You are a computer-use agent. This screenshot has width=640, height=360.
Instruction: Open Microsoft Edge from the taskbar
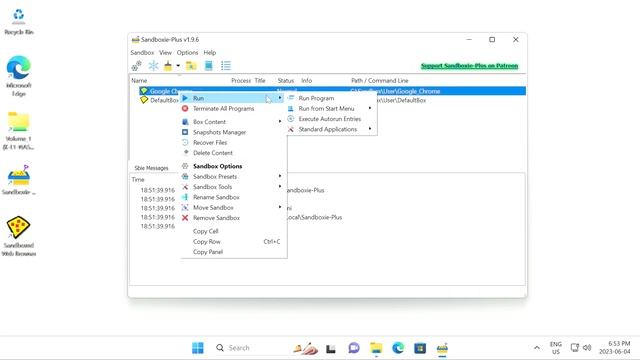pos(398,348)
